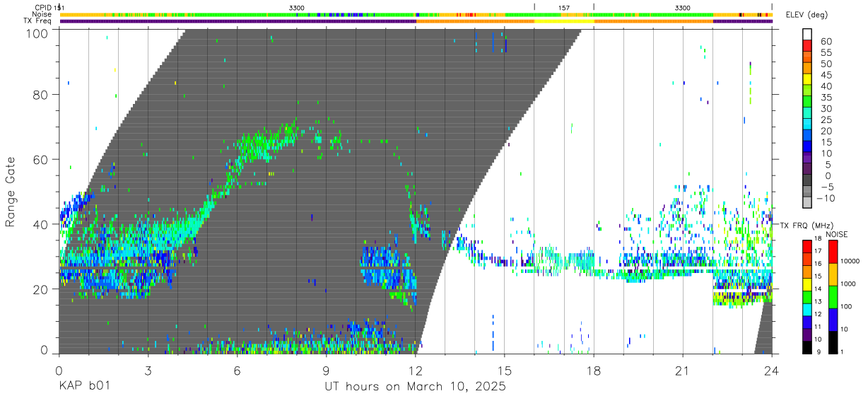This screenshot has width=868, height=401.
Task: Click the yellow TX Freq strip segment under 157
Action: pyautogui.click(x=564, y=21)
